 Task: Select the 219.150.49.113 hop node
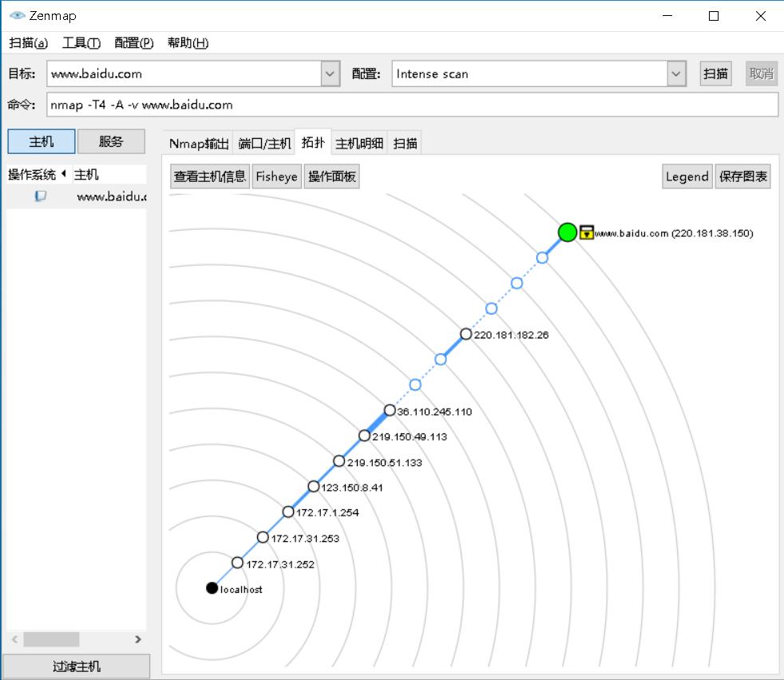click(x=365, y=436)
